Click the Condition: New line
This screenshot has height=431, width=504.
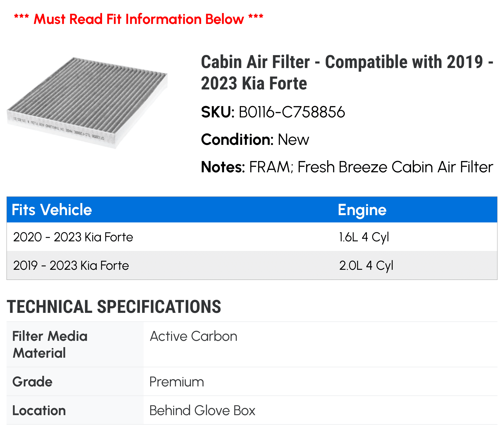pos(255,140)
